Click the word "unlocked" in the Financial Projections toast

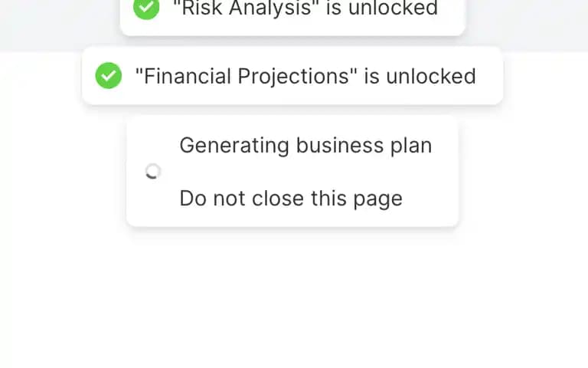click(x=431, y=76)
